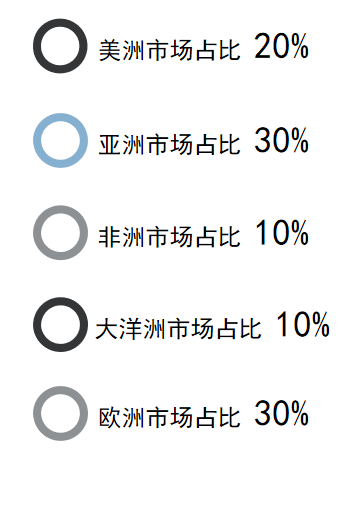Select the 非洲市场占比 label
Viewport: 363px width, 508px height.
coord(169,237)
